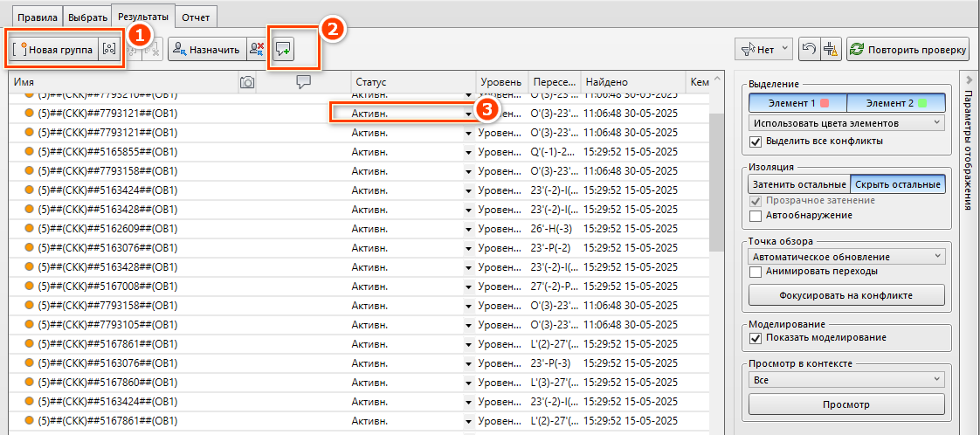Click 'Фокусировать на конфликте' button
980x435 pixels.
coord(846,295)
